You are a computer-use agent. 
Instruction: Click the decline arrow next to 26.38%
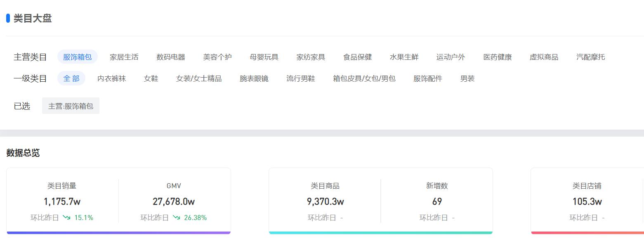pos(178,218)
